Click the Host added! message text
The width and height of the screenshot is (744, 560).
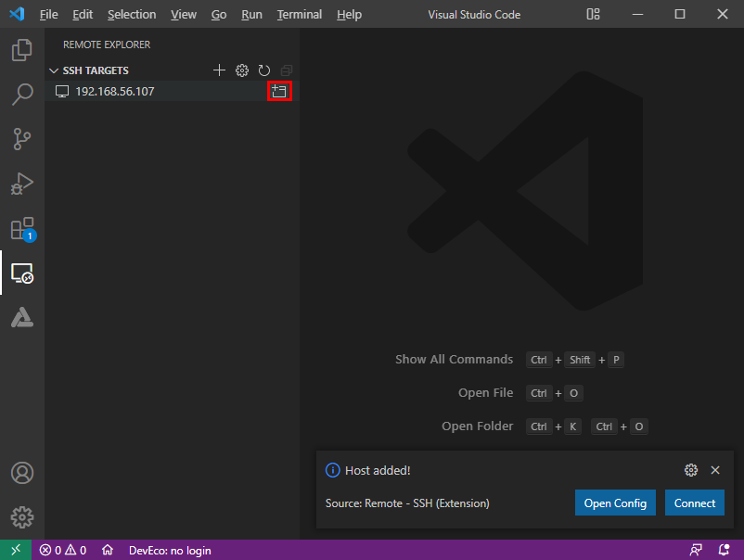(x=378, y=470)
